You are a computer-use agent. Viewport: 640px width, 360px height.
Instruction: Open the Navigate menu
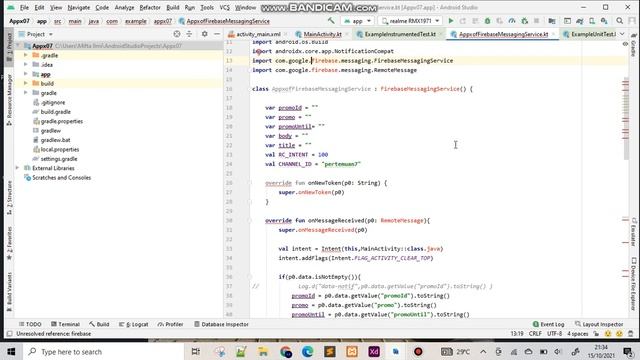[x=79, y=7]
